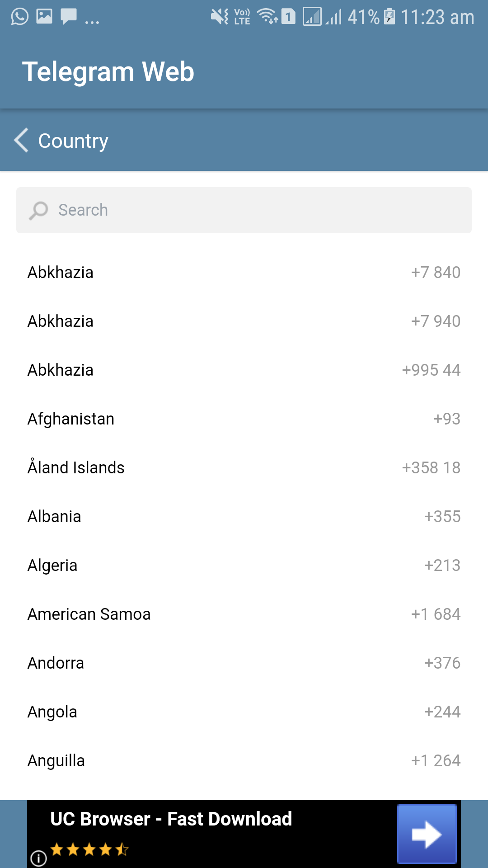This screenshot has height=868, width=488.
Task: Focus the country Search field
Action: point(244,210)
